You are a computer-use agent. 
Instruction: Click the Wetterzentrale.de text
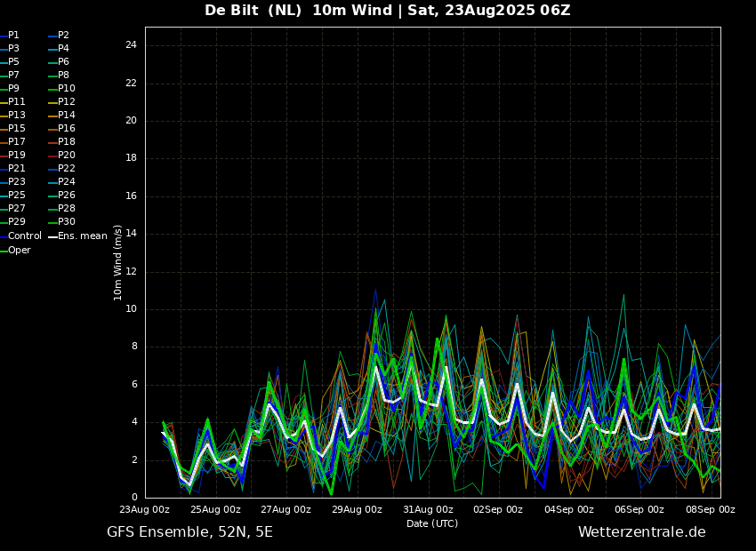pyautogui.click(x=641, y=532)
